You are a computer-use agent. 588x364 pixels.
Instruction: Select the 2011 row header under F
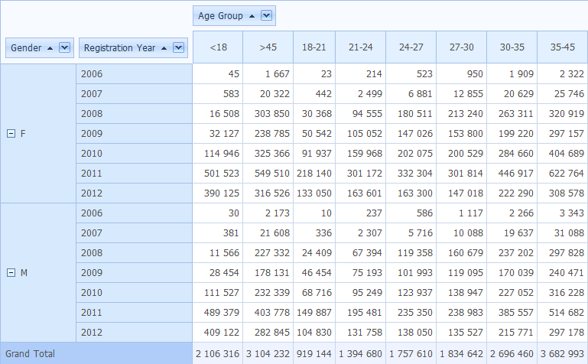pos(135,173)
